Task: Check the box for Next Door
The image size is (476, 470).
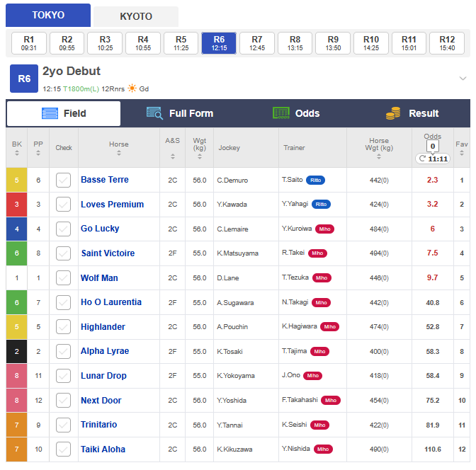Action: pyautogui.click(x=63, y=400)
